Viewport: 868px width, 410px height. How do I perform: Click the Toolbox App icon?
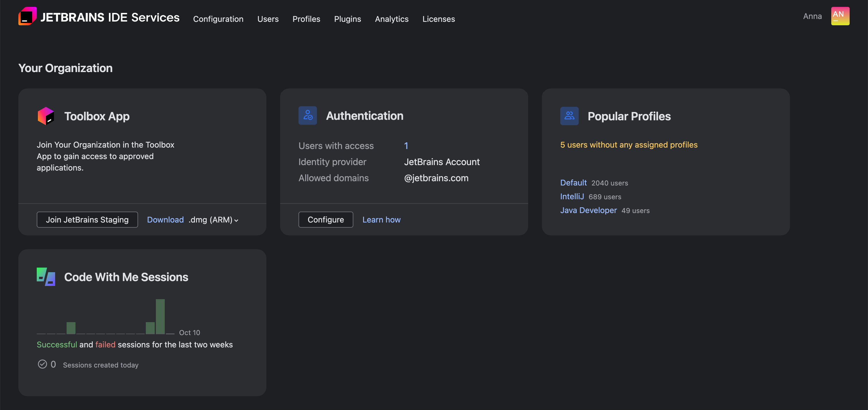[x=46, y=116]
